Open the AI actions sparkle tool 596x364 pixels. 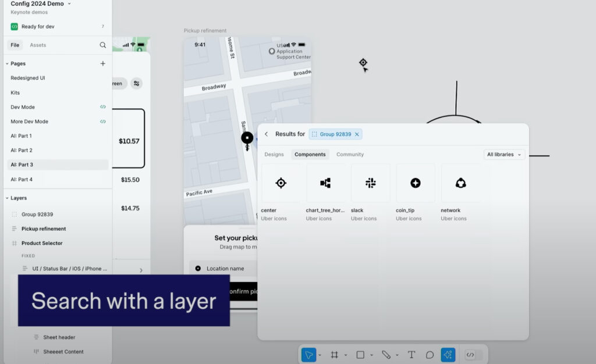[448, 355]
